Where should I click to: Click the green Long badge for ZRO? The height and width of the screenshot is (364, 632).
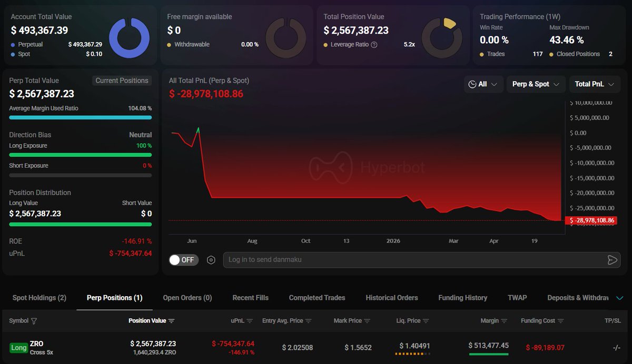pyautogui.click(x=18, y=348)
